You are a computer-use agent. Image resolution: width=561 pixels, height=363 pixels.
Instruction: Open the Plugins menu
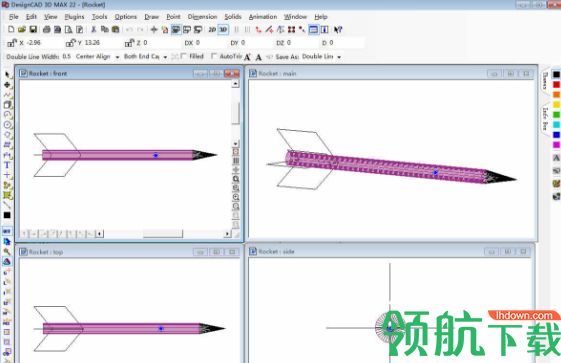click(74, 17)
